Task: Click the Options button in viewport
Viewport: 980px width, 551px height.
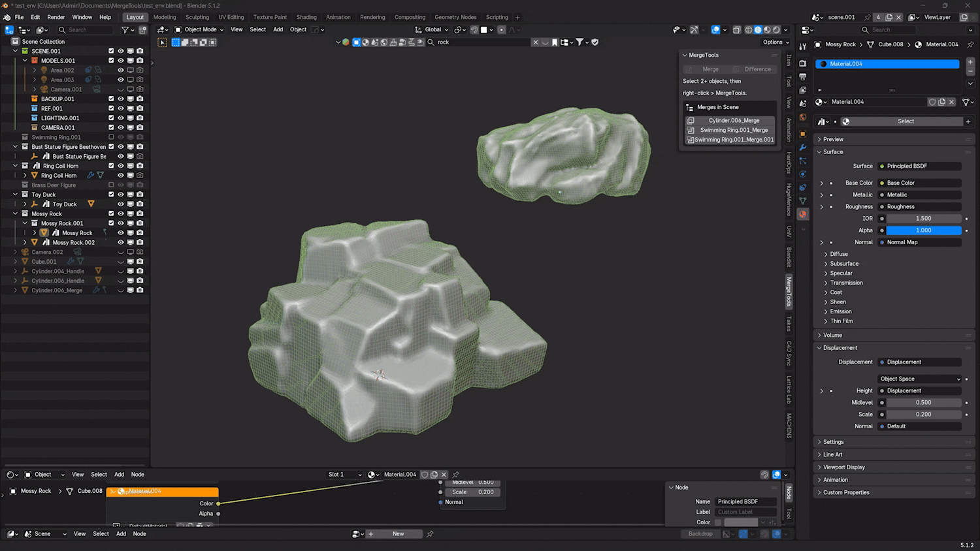Action: tap(776, 42)
